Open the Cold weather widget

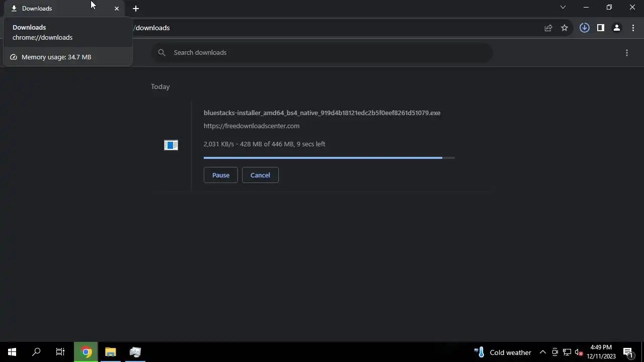(503, 352)
